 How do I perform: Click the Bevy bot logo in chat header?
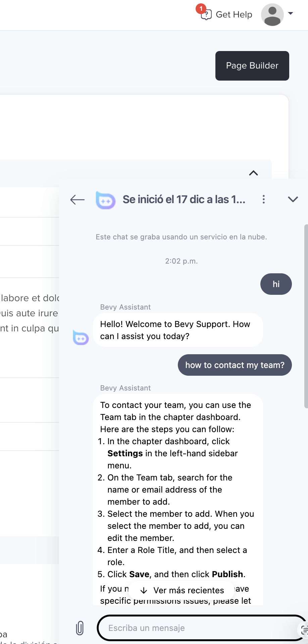[105, 200]
